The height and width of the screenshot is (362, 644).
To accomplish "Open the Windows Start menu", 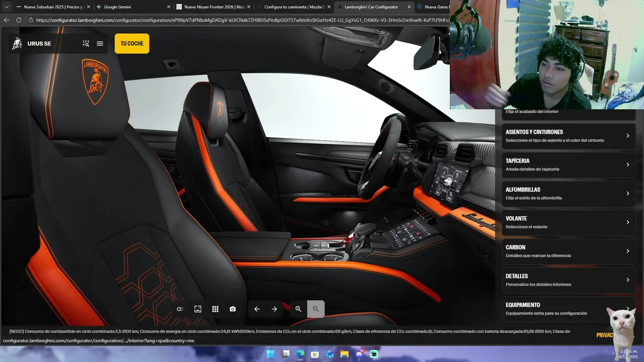I will [x=270, y=354].
